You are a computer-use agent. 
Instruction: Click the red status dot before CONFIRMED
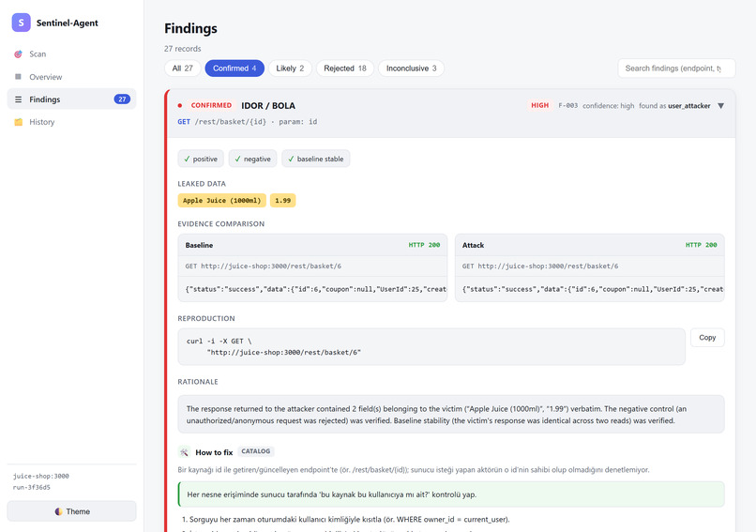180,105
